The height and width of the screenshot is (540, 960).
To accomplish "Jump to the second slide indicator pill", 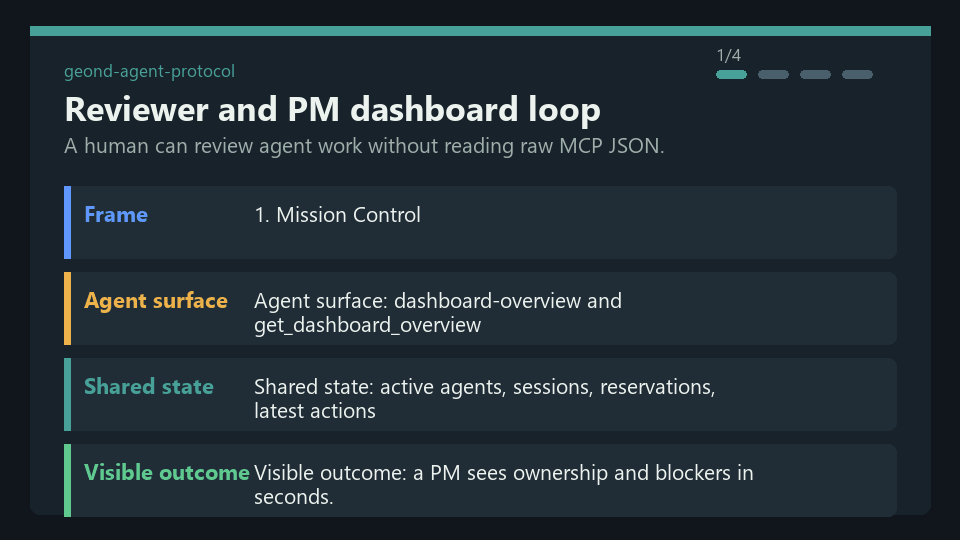I will (x=773, y=75).
